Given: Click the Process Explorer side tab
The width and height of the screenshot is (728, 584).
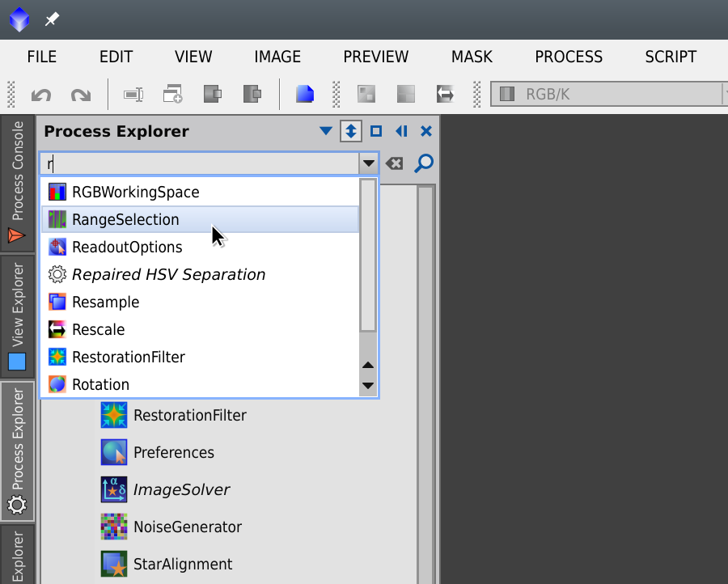Looking at the screenshot, I should (17, 451).
